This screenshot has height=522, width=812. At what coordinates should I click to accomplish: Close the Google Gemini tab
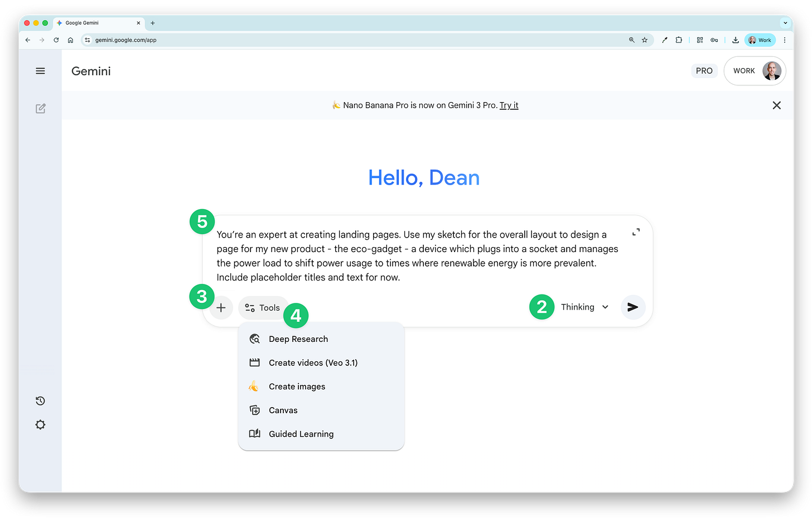tap(138, 23)
